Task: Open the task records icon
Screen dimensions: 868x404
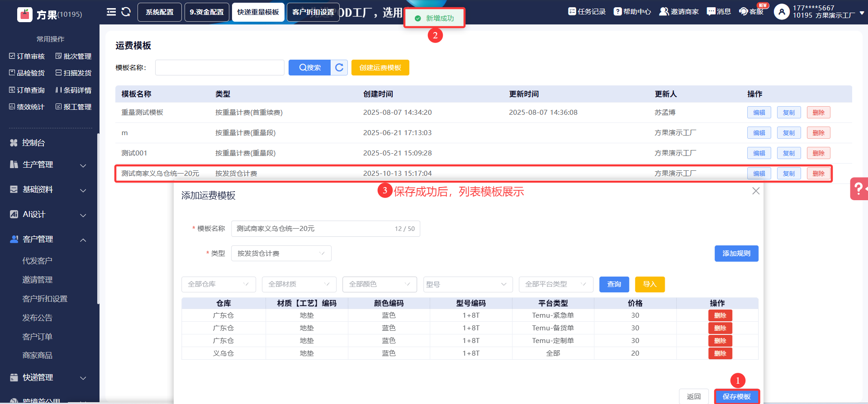Action: pyautogui.click(x=572, y=11)
